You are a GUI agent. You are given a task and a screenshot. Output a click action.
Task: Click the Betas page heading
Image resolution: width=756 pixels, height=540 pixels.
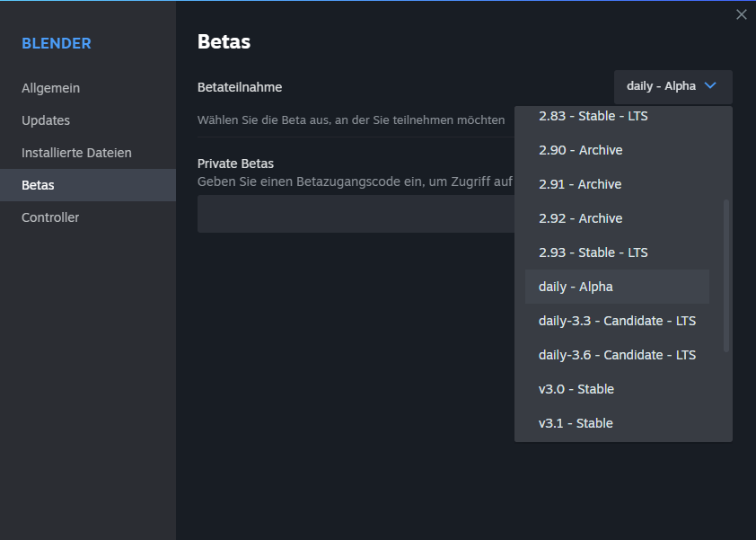(224, 41)
